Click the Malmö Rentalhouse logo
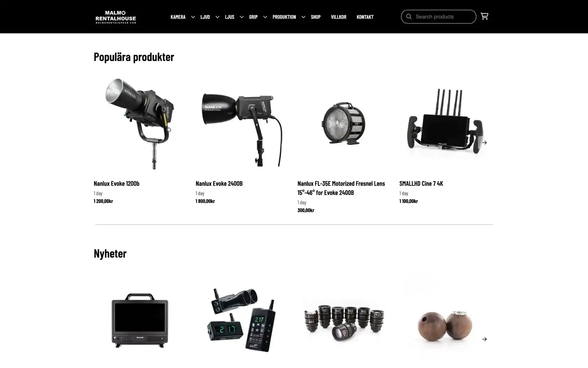Viewport: 588px width, 368px height. (x=116, y=17)
